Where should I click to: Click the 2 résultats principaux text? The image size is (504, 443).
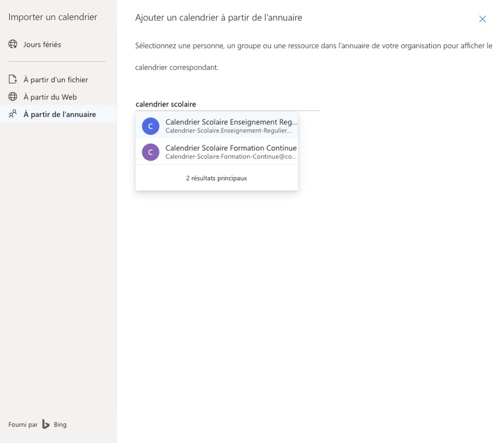click(216, 178)
